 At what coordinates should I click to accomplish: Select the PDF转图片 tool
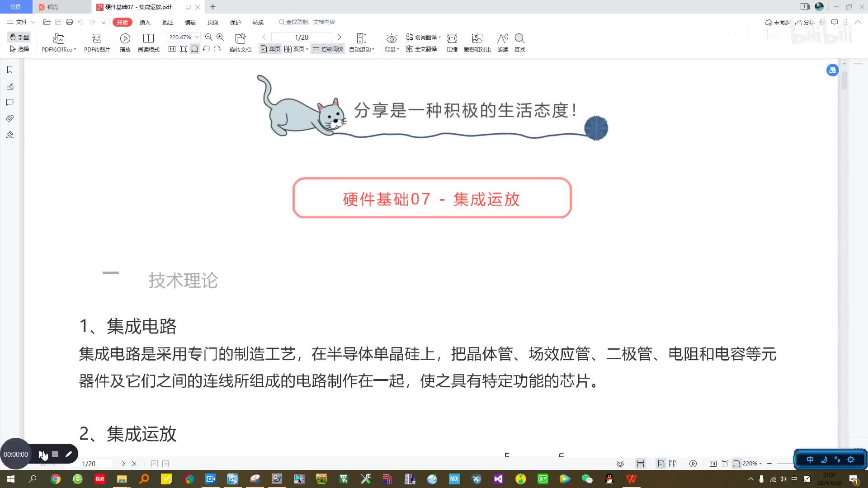[97, 42]
